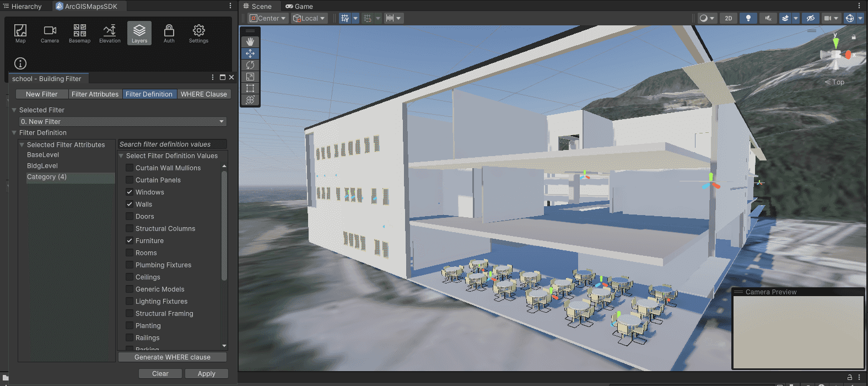Open the Basemap tool in ArcGIS toolbar
Image resolution: width=868 pixels, height=386 pixels.
point(79,33)
